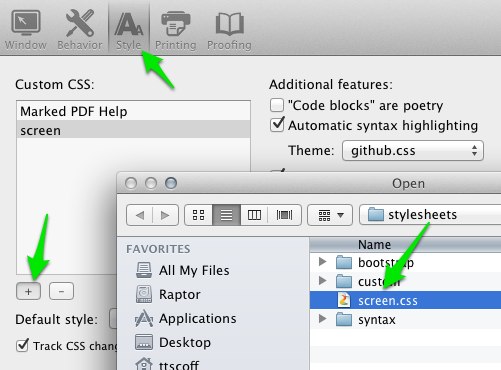Select Marked PDF Help in Custom CSS list
This screenshot has height=370, width=501.
click(x=133, y=111)
